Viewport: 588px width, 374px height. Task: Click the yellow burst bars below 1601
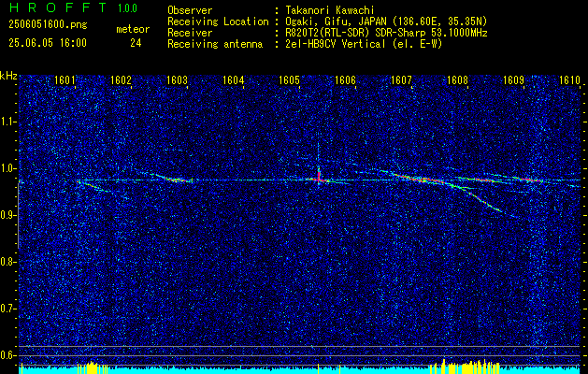(x=93, y=367)
